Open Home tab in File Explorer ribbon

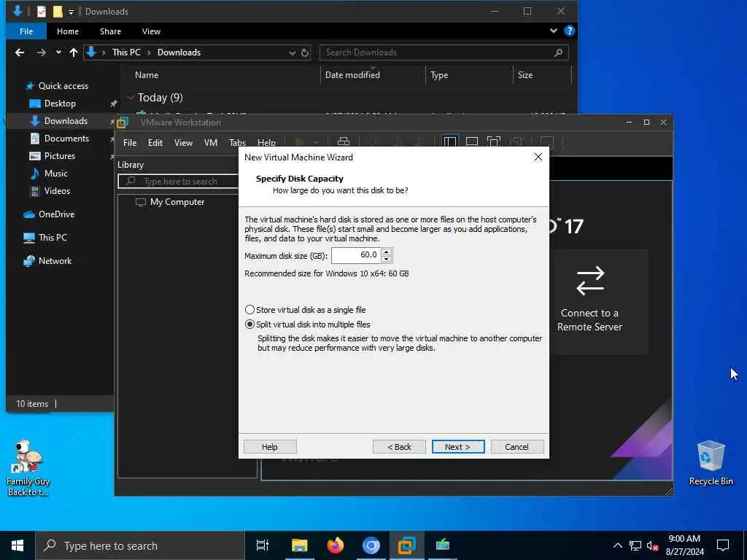click(68, 31)
